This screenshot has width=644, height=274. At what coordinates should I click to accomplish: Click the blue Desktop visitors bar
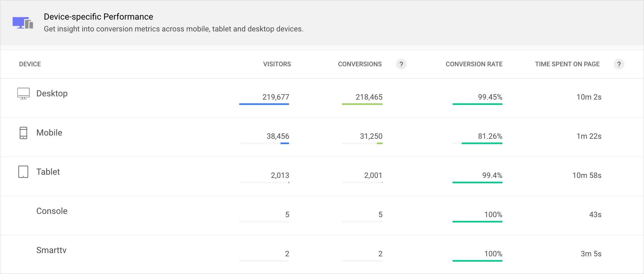click(264, 104)
